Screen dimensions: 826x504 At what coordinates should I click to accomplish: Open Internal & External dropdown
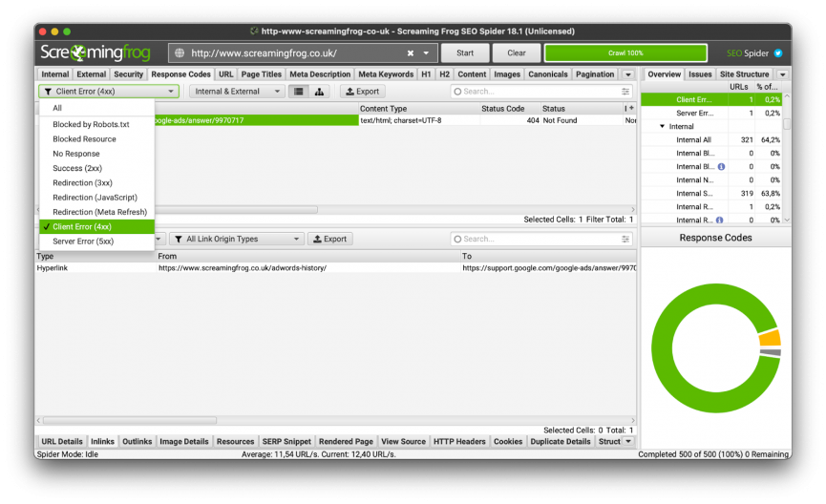click(237, 91)
